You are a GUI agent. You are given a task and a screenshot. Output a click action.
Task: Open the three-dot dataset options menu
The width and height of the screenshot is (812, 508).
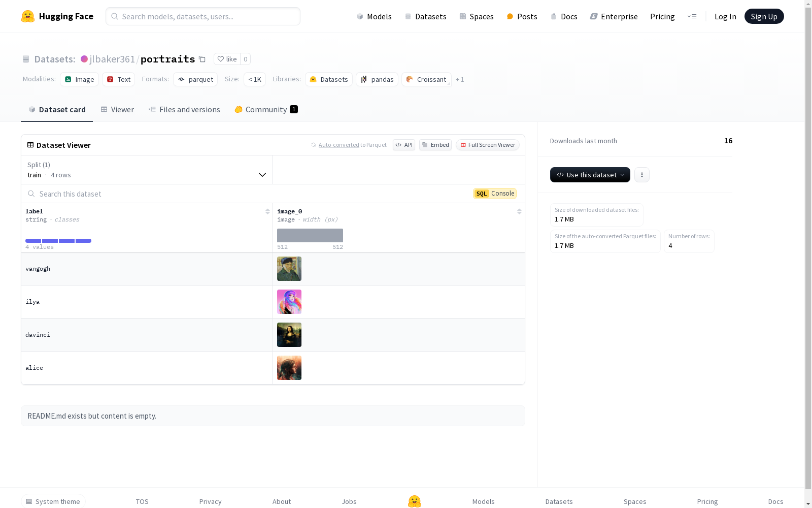click(642, 175)
